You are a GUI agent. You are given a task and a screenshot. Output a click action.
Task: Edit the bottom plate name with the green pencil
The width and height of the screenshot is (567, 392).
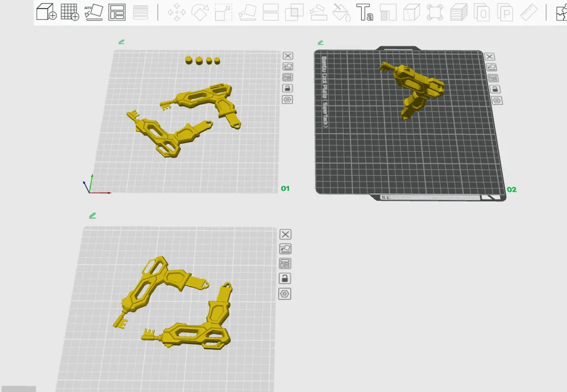pyautogui.click(x=92, y=215)
